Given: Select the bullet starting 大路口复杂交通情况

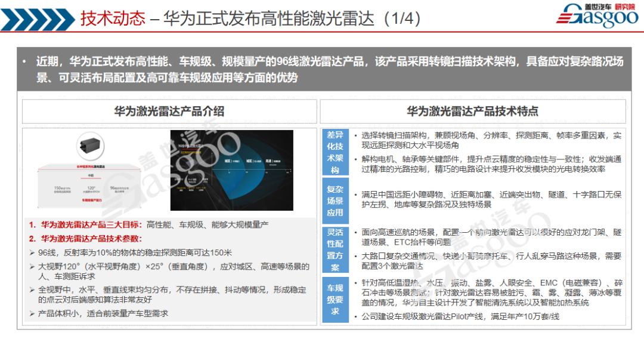Looking at the screenshot, I should pos(488,261).
